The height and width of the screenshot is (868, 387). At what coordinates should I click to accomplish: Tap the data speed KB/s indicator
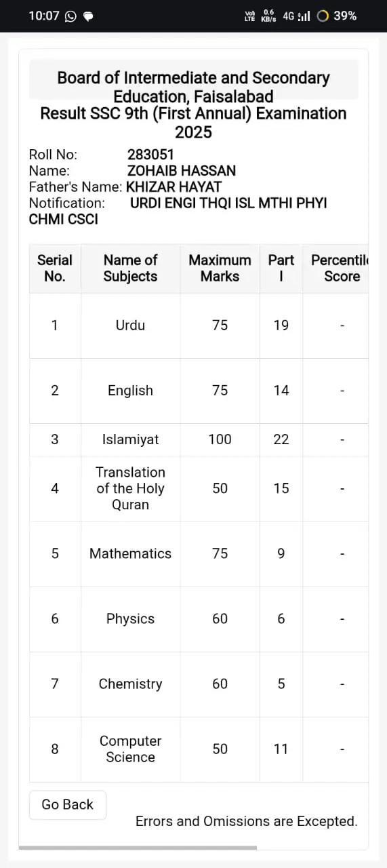tap(268, 16)
